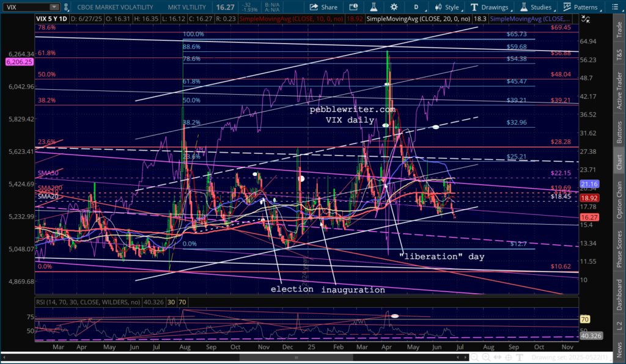Click the VIX 5 Y 1D chart label

(x=51, y=19)
